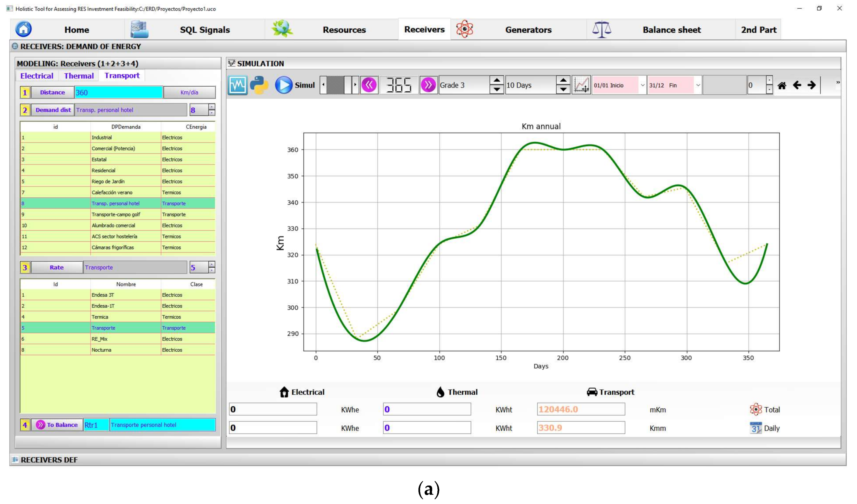Click the plot forward arrow icon
This screenshot has width=857, height=504.
[812, 85]
